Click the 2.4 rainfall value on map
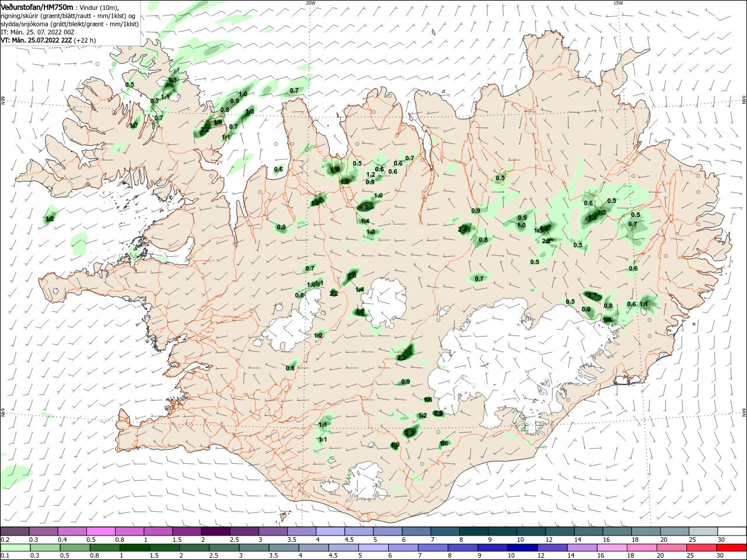747x560 pixels. pos(463,229)
